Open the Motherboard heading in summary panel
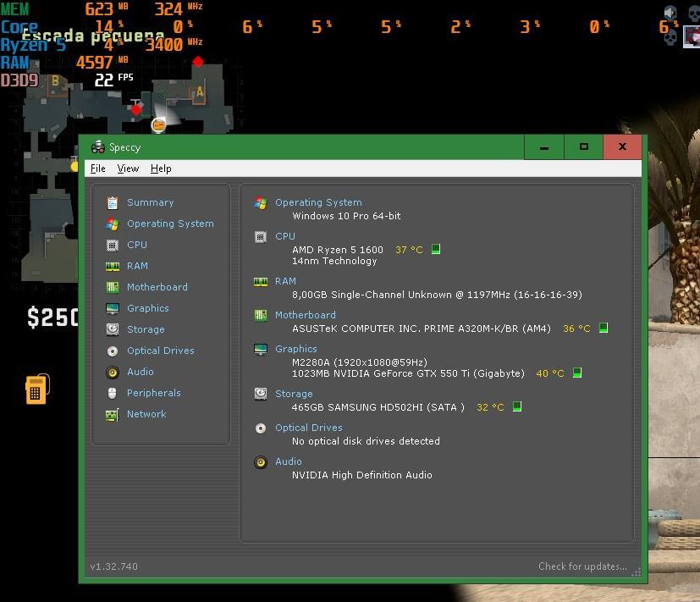This screenshot has height=602, width=700. pyautogui.click(x=305, y=315)
